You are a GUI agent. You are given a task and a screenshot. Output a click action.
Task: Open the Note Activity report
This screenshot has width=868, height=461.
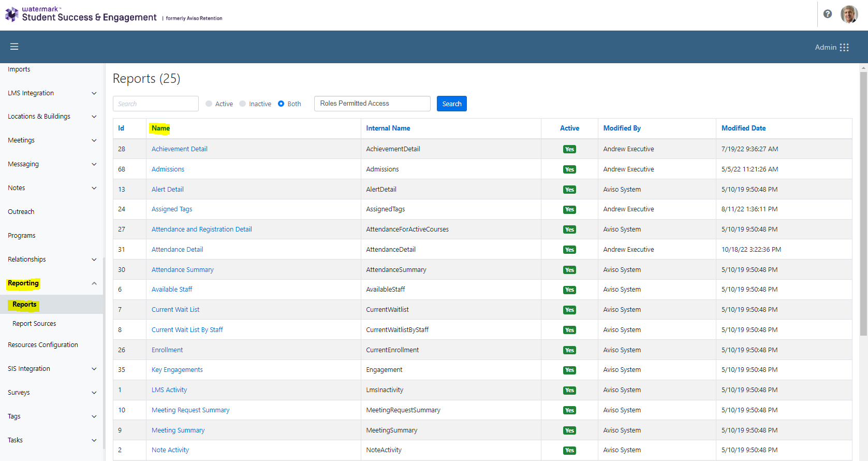click(170, 450)
